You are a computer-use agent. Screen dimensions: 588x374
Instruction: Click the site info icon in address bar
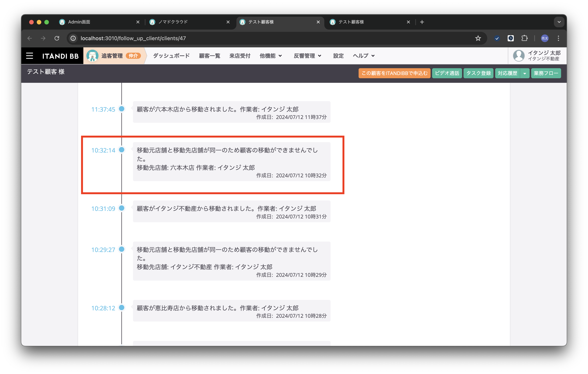click(x=73, y=38)
